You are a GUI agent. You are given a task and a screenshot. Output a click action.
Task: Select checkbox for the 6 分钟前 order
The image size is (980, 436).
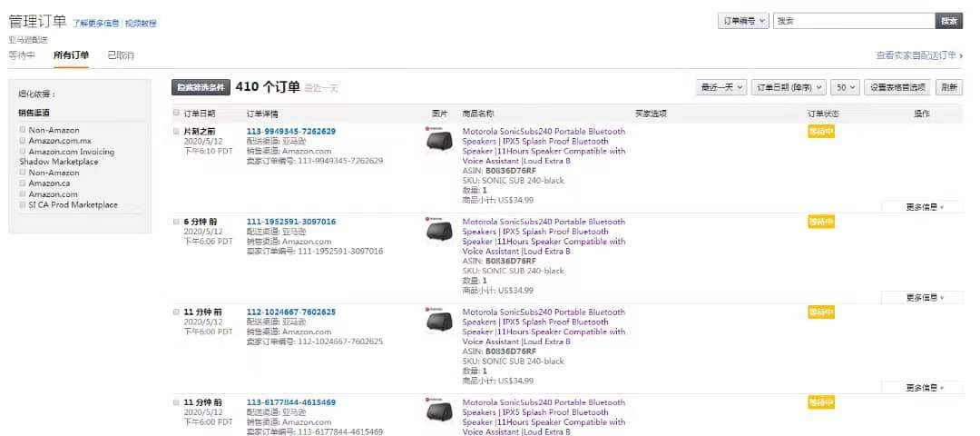176,222
